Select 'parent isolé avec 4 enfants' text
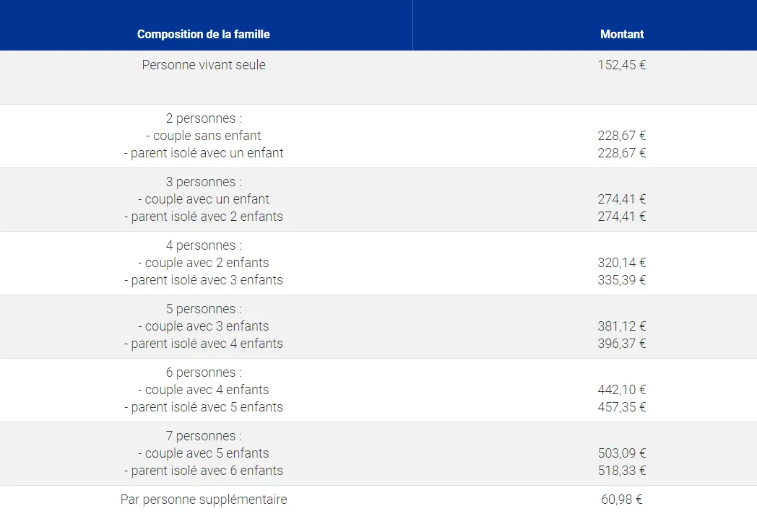 (x=204, y=344)
